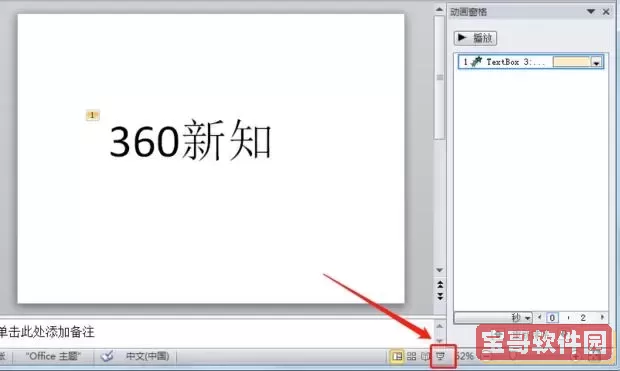The image size is (620, 371).
Task: Go to next slide with double-down arrow
Action: 440,296
